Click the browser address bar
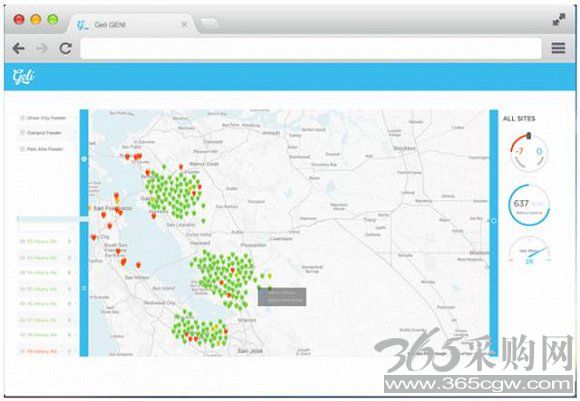 click(311, 48)
